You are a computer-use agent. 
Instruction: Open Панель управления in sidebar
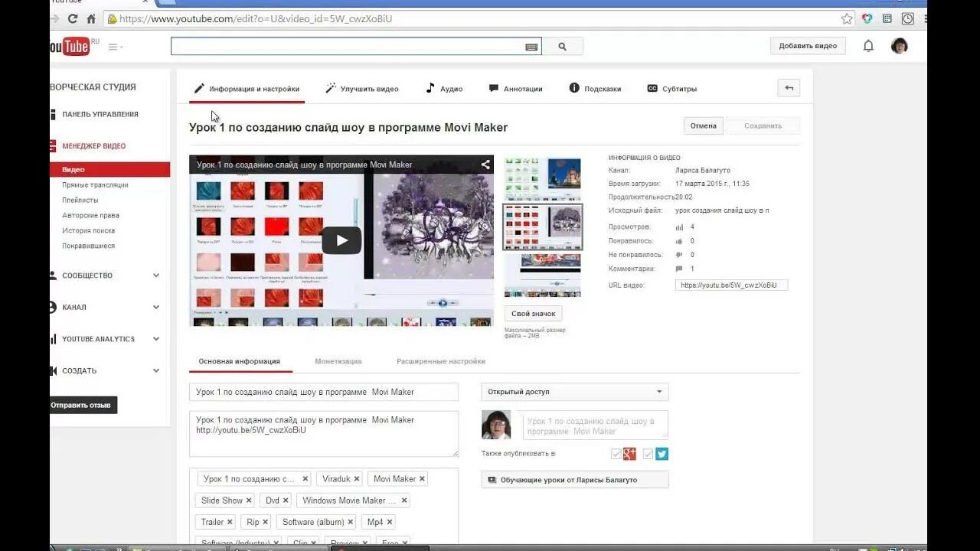pos(100,114)
